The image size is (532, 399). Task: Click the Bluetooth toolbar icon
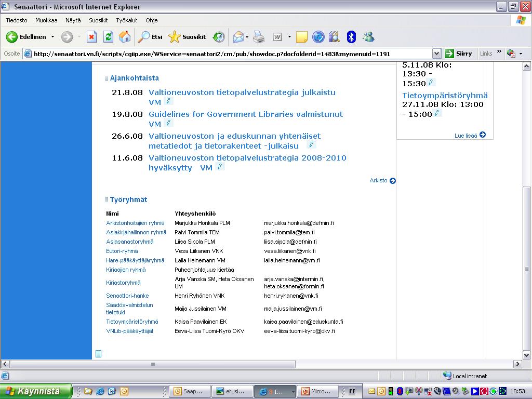point(351,37)
